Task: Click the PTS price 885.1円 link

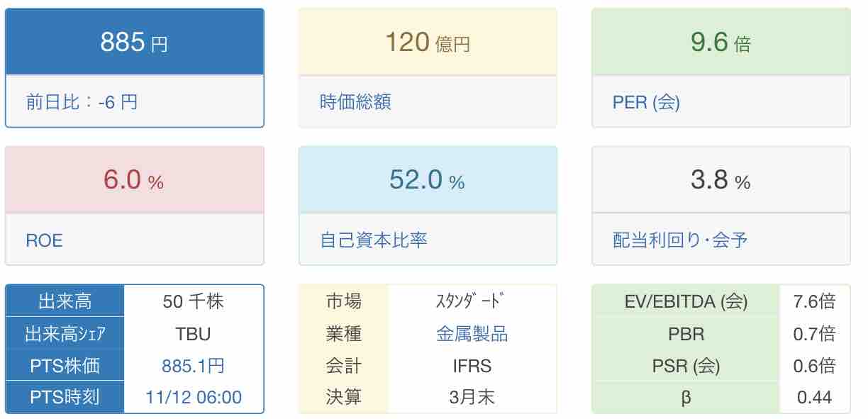Action: tap(194, 366)
